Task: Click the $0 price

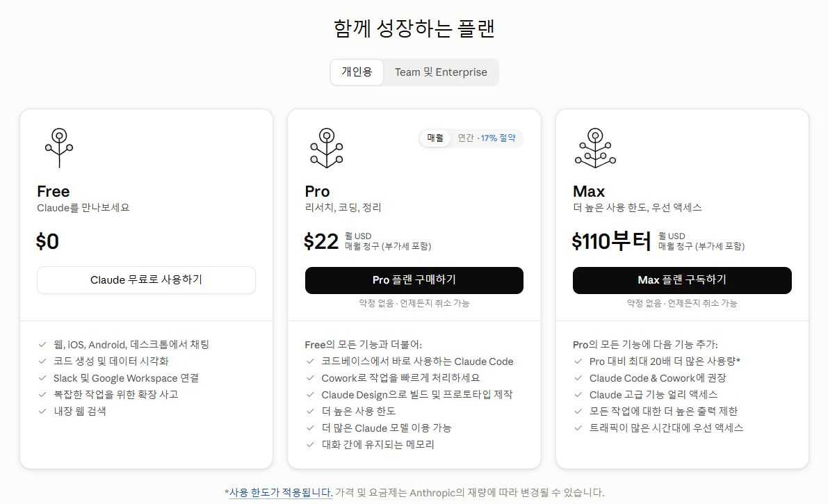Action: click(47, 241)
